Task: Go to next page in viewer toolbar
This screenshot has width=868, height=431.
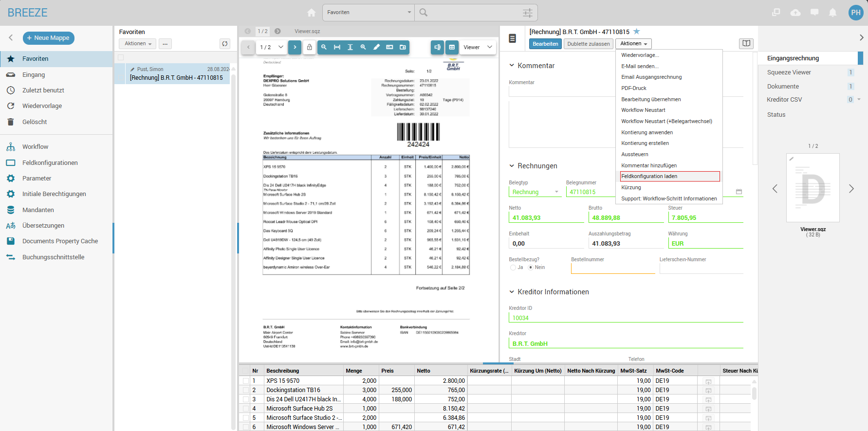Action: (295, 47)
